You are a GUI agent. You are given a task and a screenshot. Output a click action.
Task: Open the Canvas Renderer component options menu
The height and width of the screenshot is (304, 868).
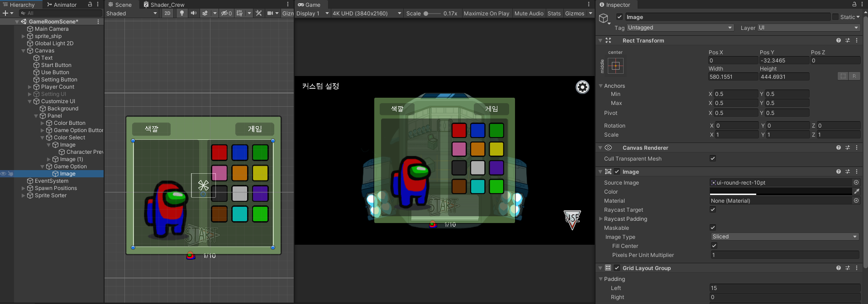(857, 147)
